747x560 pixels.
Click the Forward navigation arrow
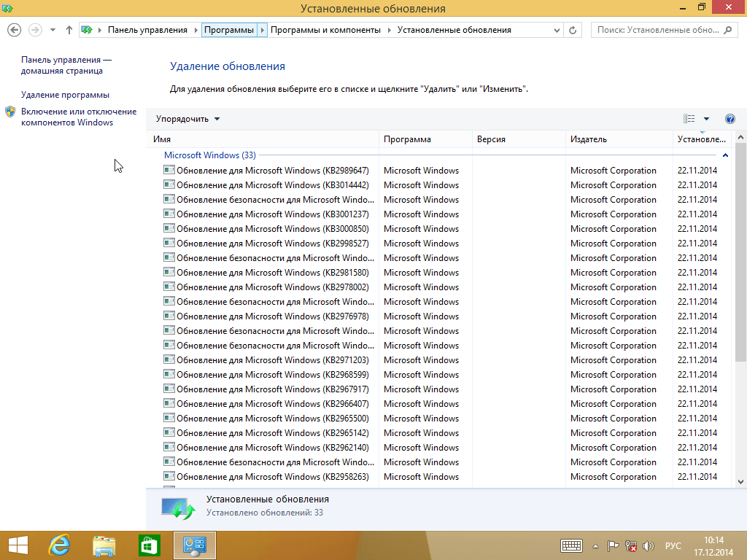coord(35,30)
